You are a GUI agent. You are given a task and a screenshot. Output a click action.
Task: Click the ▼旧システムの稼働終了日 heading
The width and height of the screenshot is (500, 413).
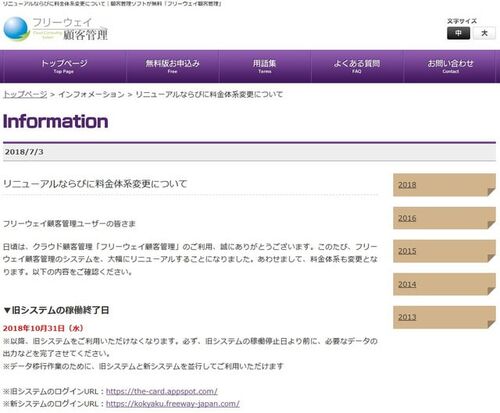pyautogui.click(x=56, y=310)
